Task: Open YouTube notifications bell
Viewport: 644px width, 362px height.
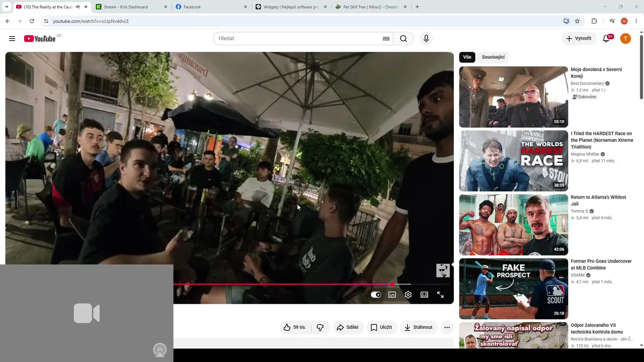Action: click(x=606, y=39)
